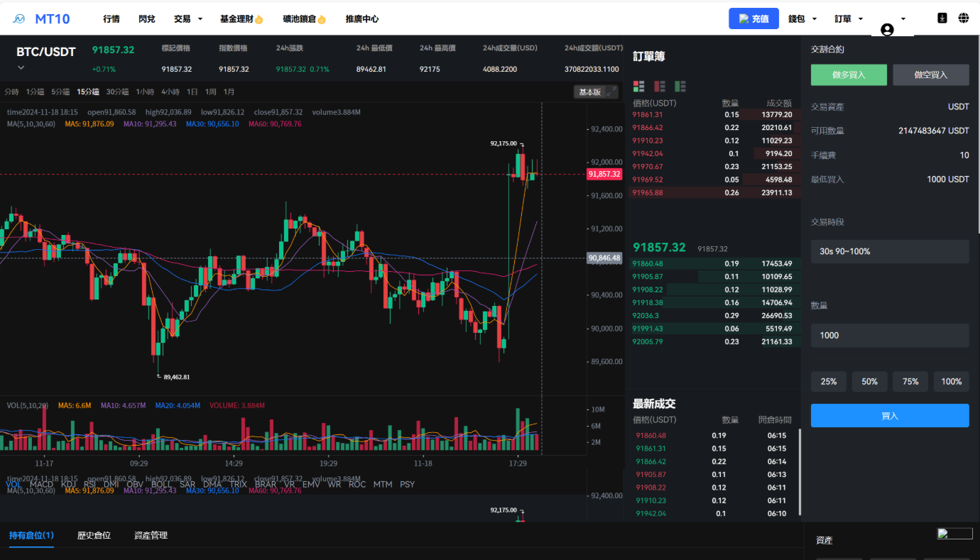Click the MT10 logo icon
980x560 pixels.
pos(19,19)
